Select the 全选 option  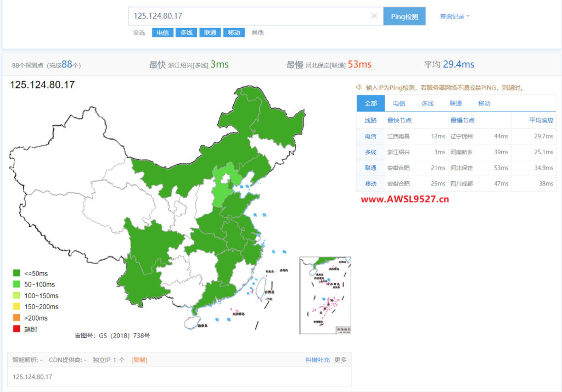(x=139, y=32)
